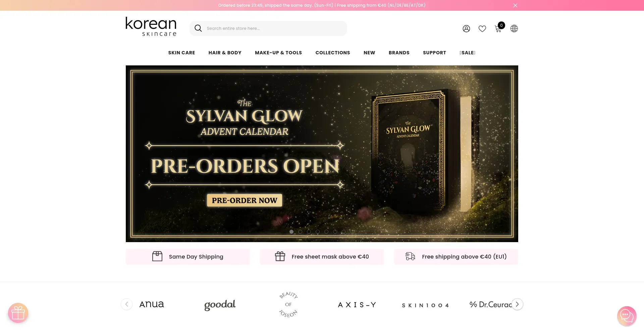This screenshot has height=333, width=644.
Task: Open the live chat bubble widget
Action: [x=627, y=316]
